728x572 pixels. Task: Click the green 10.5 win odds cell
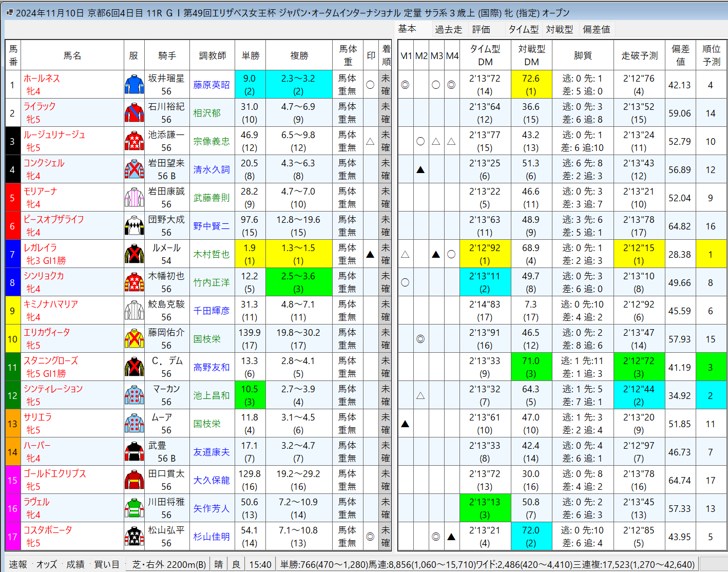point(250,395)
